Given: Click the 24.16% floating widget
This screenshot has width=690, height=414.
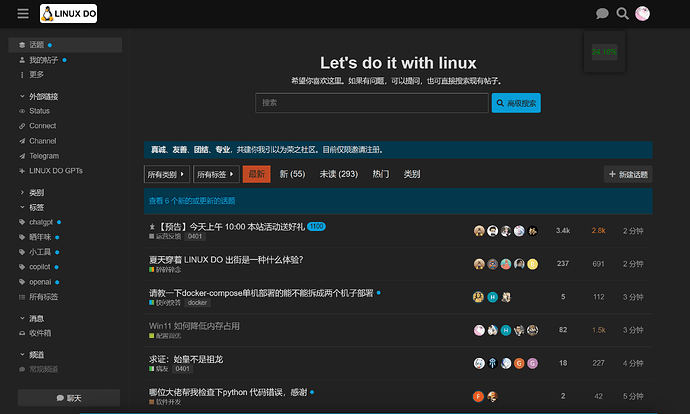Looking at the screenshot, I should [604, 52].
